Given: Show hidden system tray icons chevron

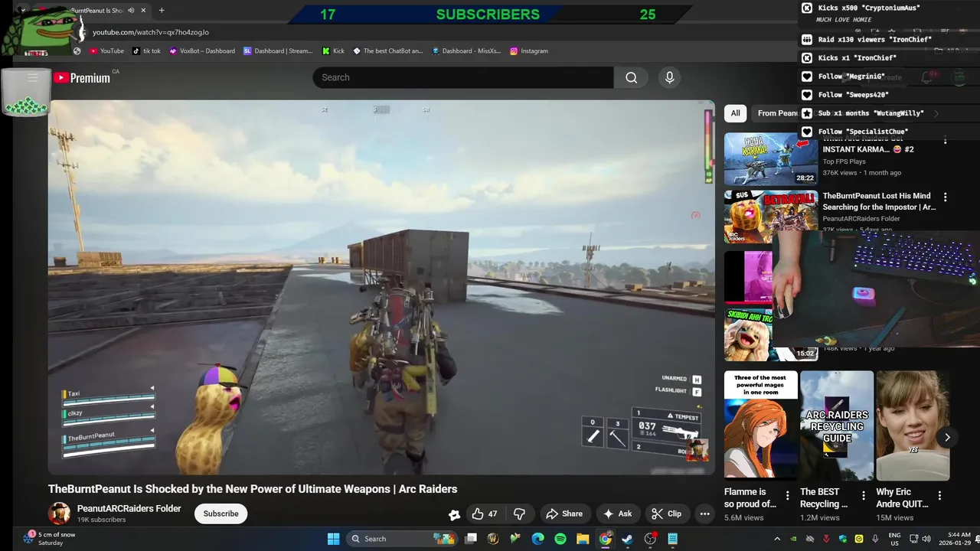Looking at the screenshot, I should (x=777, y=539).
